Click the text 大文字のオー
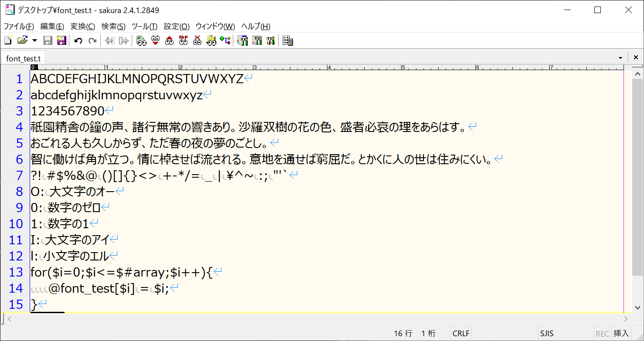Viewport: 644px width, 341px height. coord(82,192)
